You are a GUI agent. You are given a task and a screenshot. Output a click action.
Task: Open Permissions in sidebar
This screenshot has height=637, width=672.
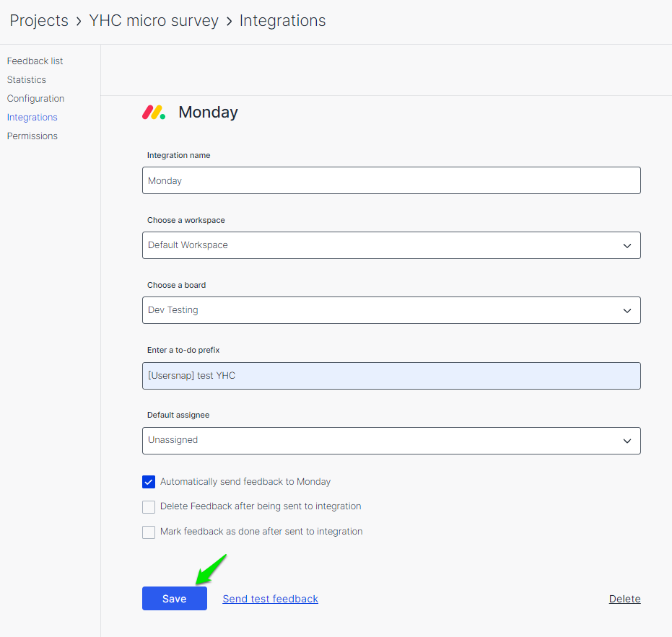(x=32, y=136)
